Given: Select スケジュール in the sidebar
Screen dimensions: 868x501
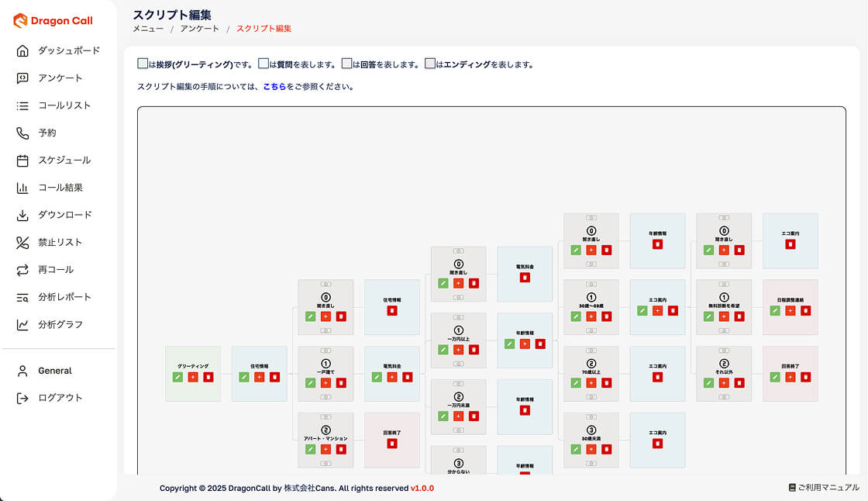Looking at the screenshot, I should [x=64, y=160].
